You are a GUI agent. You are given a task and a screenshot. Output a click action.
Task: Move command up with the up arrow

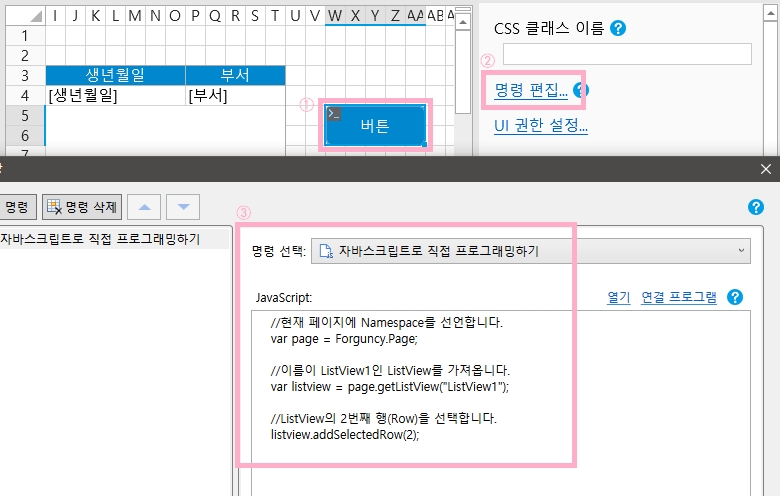[146, 207]
